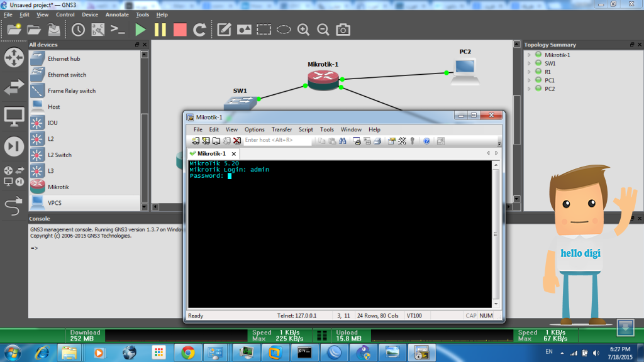Open an existing GNS3 project
This screenshot has width=644, height=362.
tap(34, 30)
